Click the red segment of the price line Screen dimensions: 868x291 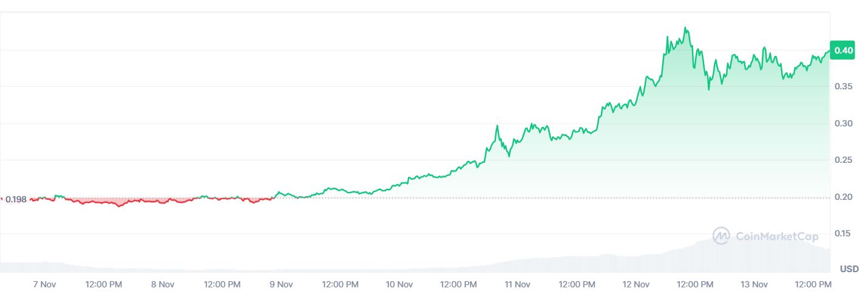[118, 205]
